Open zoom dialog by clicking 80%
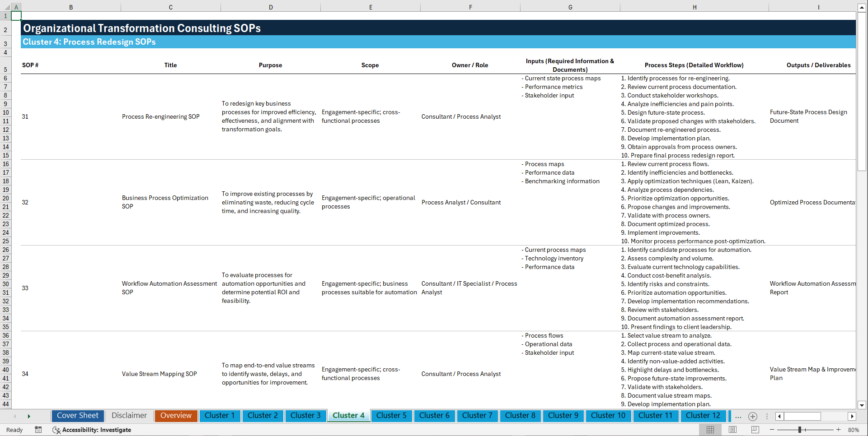This screenshot has height=436, width=868. pyautogui.click(x=854, y=430)
